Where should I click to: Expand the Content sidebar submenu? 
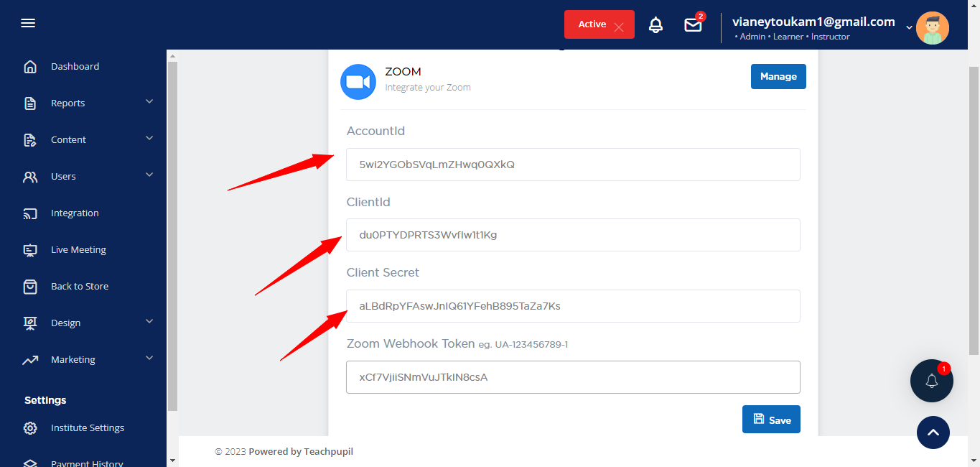click(149, 139)
